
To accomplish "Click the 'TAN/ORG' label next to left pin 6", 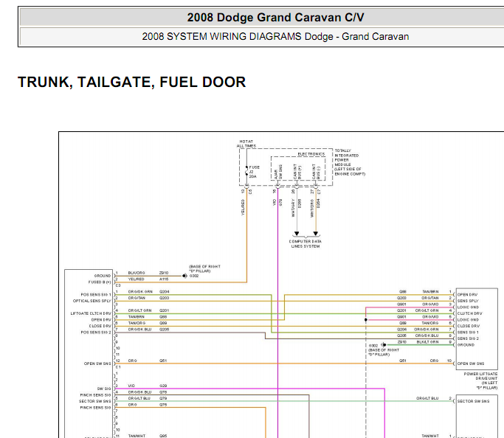I will click(x=137, y=323).
